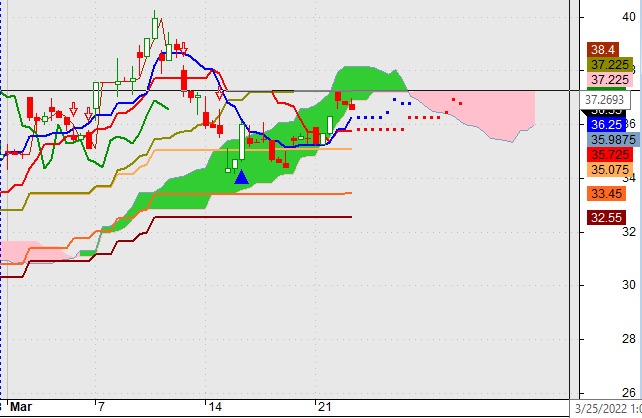Click the 7 date label on the time axis
642x418 pixels.
101,407
